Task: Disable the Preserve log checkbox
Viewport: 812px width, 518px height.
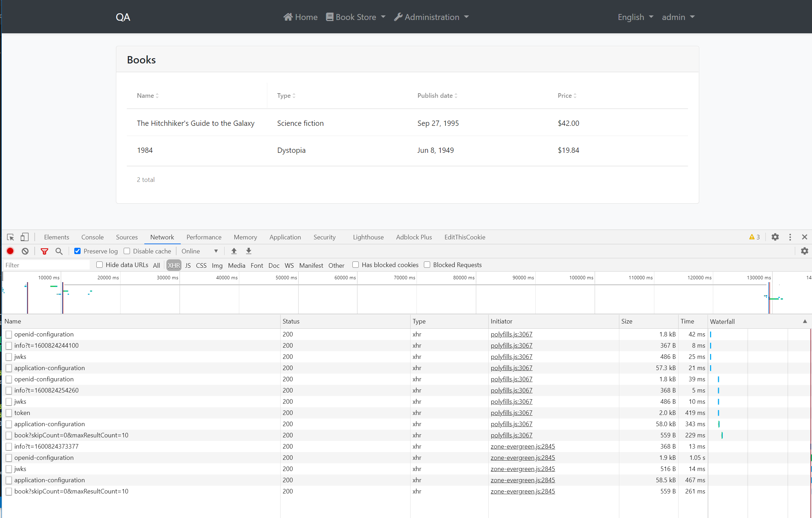Action: click(x=77, y=251)
